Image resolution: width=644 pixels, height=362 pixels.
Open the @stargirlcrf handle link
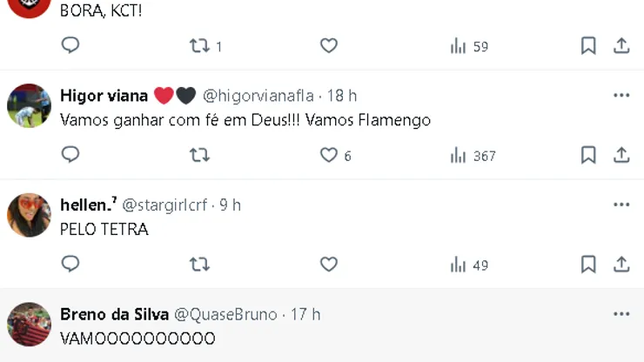pyautogui.click(x=164, y=205)
